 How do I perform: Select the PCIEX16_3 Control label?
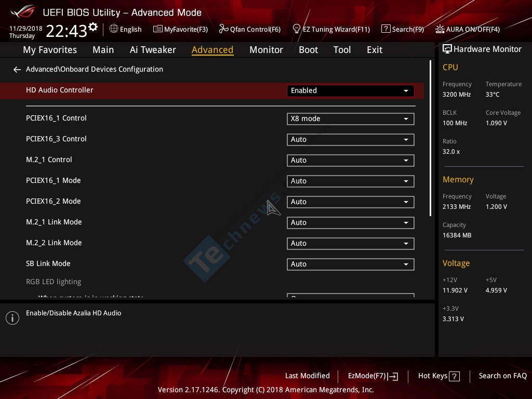click(56, 139)
